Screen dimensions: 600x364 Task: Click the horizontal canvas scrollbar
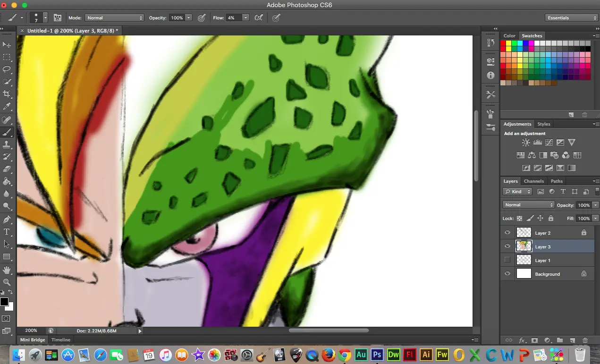coord(329,330)
